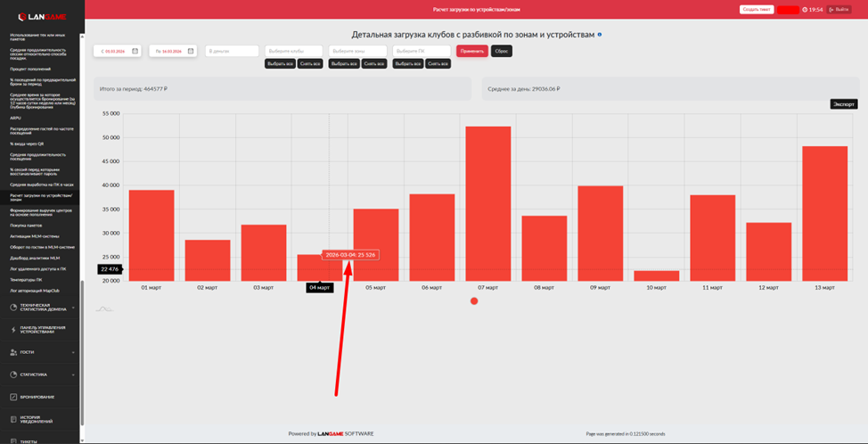The width and height of the screenshot is (868, 444).
Task: Click the info icon beside page title
Action: (x=600, y=35)
